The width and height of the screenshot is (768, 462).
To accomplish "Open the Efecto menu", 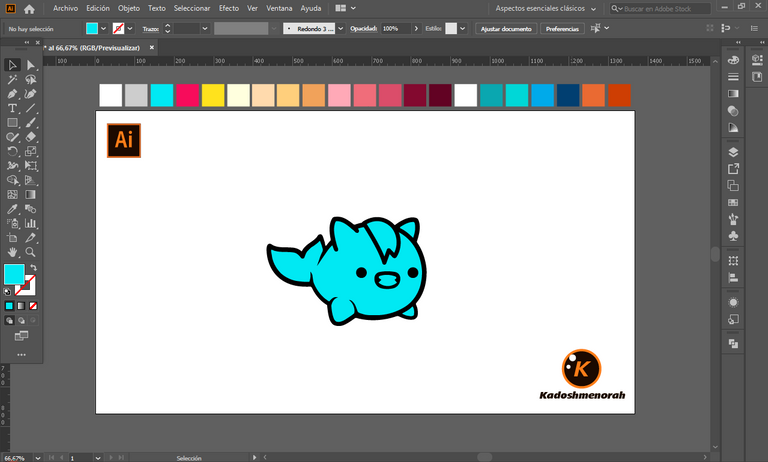I will pyautogui.click(x=229, y=8).
